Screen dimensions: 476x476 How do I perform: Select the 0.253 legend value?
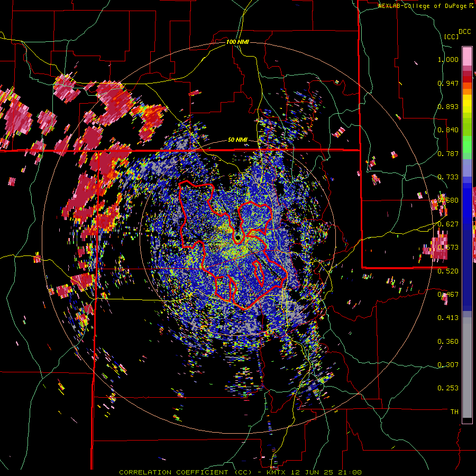[x=448, y=388]
